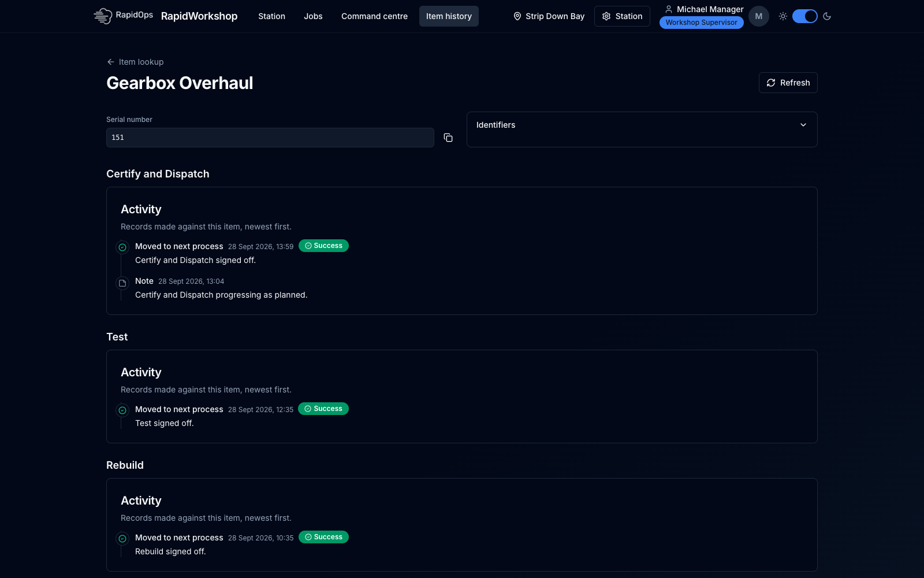
Task: Click the Success badge on the 10:35 entry
Action: click(x=323, y=537)
